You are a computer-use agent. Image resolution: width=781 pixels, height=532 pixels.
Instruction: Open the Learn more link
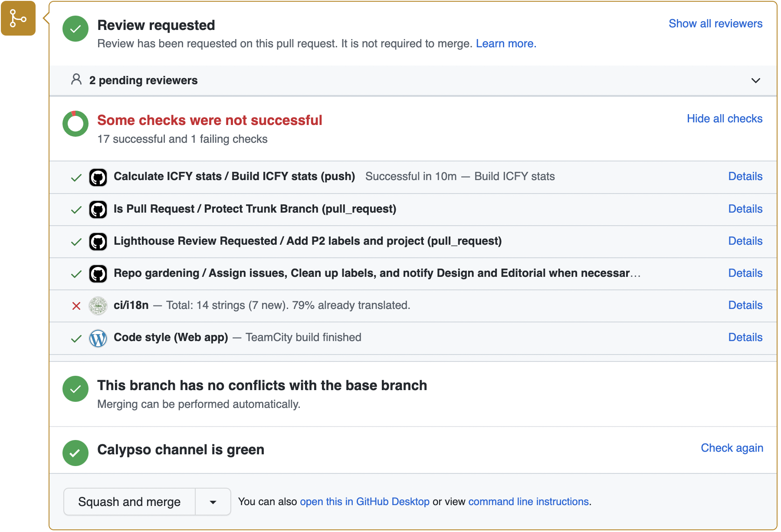coord(506,44)
